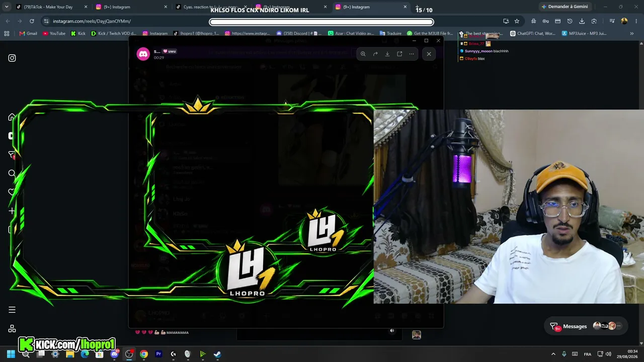This screenshot has height=362, width=644.
Task: Open Instagram Search in sidebar
Action: pos(12,173)
